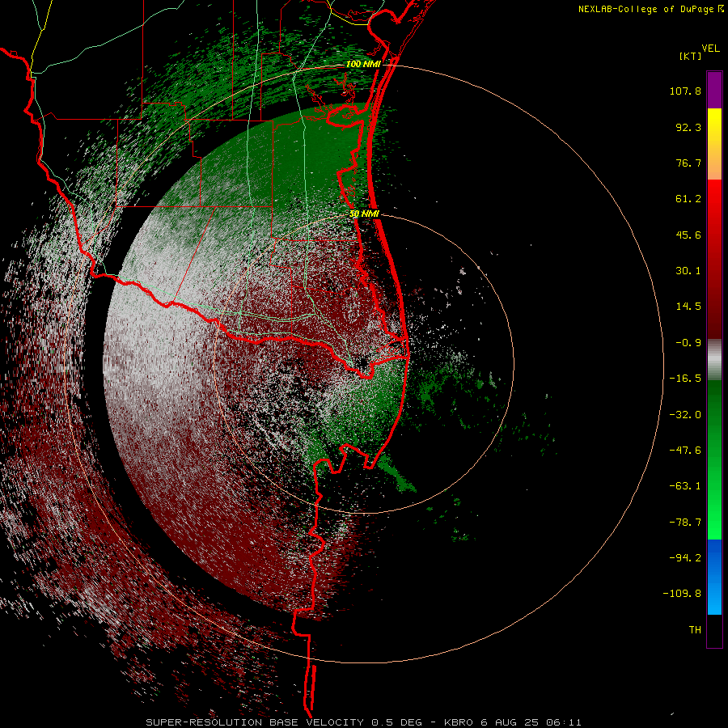Viewport: 728px width, 728px height.
Task: Click the -63.1 velocity scale value
Action: click(685, 486)
